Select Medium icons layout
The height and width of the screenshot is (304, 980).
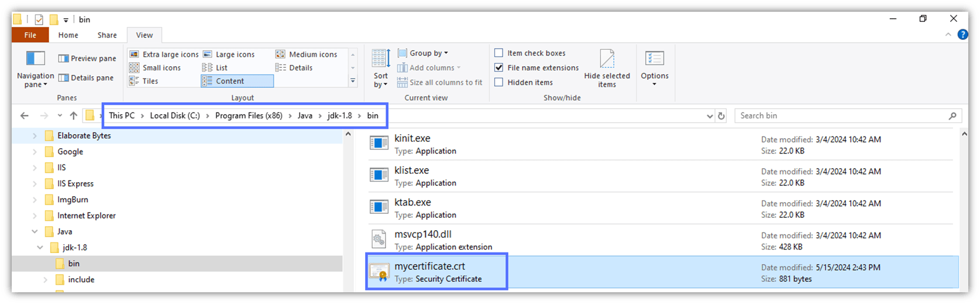click(x=306, y=54)
